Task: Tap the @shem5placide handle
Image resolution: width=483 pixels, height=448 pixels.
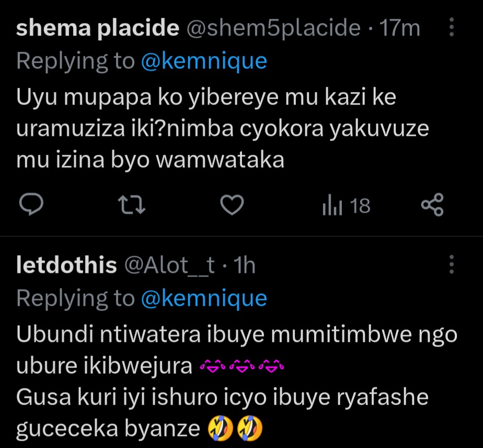Action: [x=274, y=28]
